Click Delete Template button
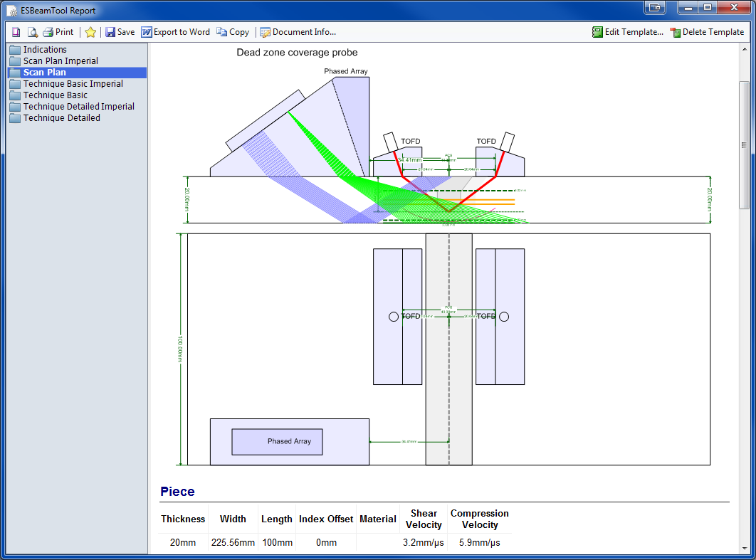756x560 pixels. click(x=708, y=32)
